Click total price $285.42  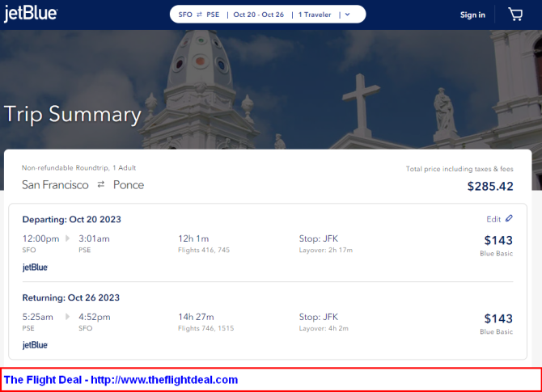pos(490,186)
